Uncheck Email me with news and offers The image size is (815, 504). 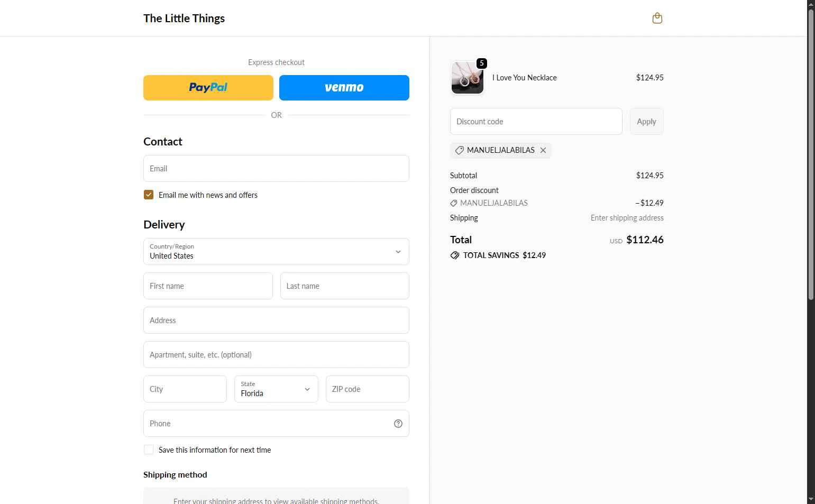coord(149,195)
